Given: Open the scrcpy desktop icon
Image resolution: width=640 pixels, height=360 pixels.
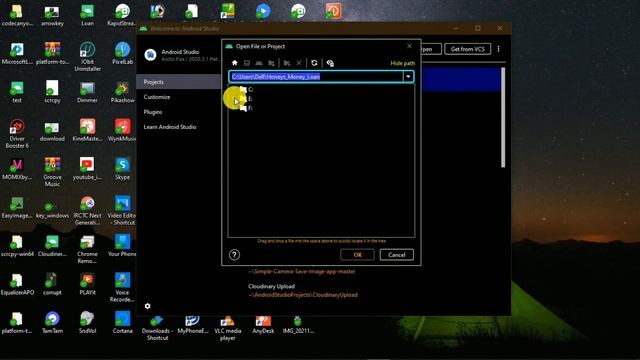Looking at the screenshot, I should [52, 92].
